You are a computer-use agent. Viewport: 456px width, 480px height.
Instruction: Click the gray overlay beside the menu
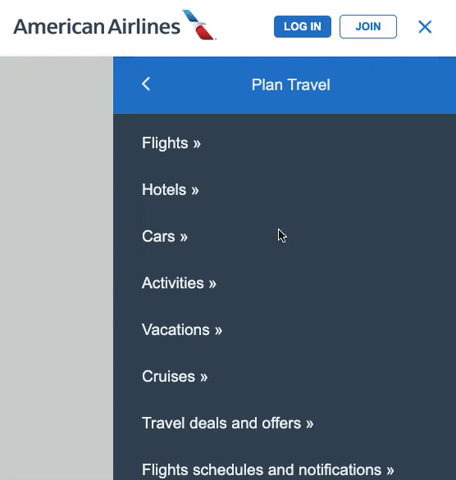[56, 268]
